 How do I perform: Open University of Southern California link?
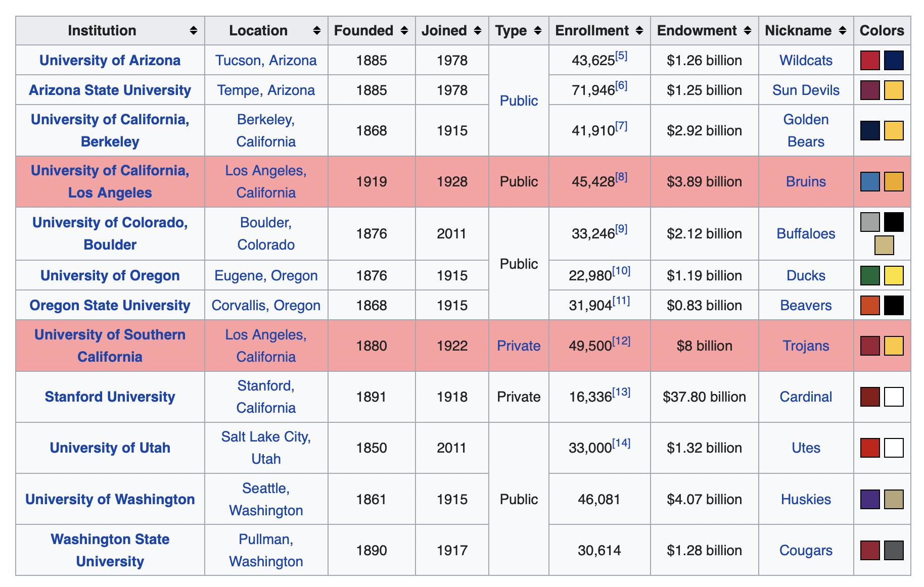tap(110, 346)
